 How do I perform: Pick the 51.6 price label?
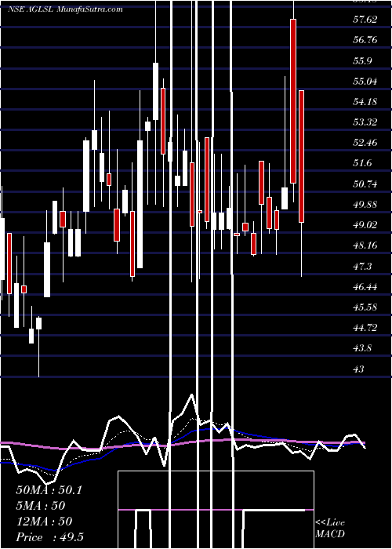point(362,163)
